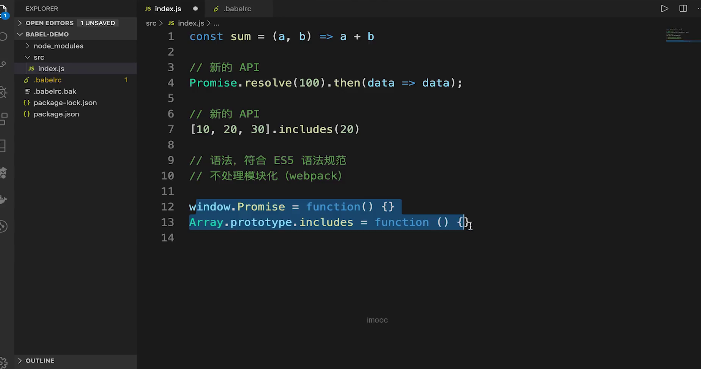Viewport: 701px width, 369px height.
Task: Click line number 12 in the gutter
Action: coord(168,207)
